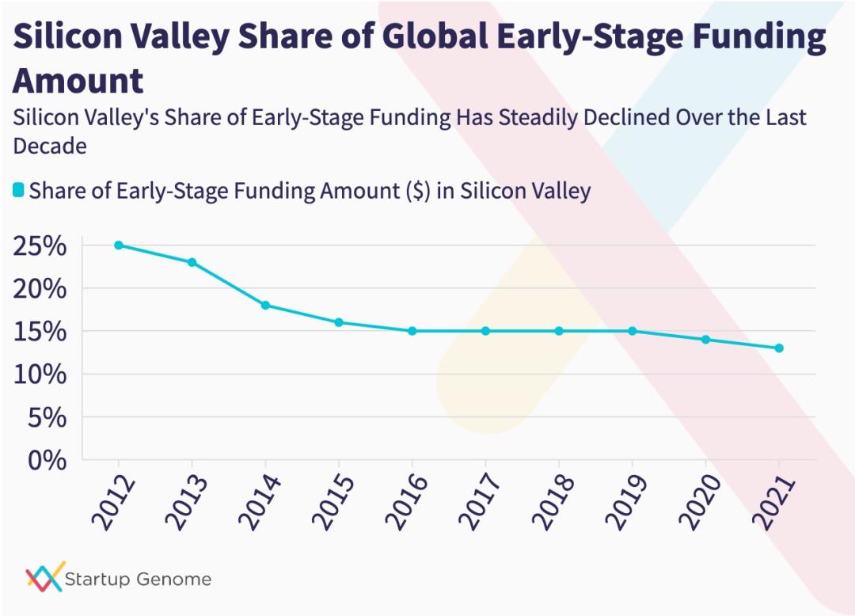The width and height of the screenshot is (855, 616).
Task: Click the legend label for Silicon Valley share
Action: tap(310, 192)
